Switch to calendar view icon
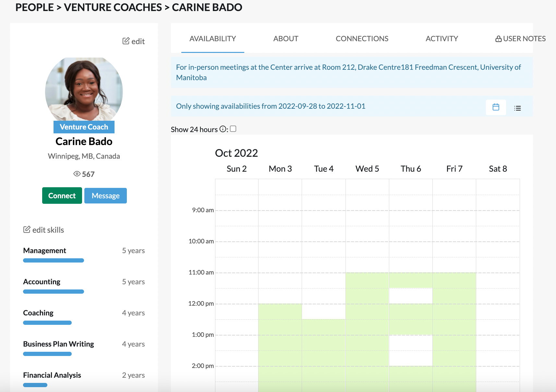Screen dimensions: 556x392 pos(496,107)
